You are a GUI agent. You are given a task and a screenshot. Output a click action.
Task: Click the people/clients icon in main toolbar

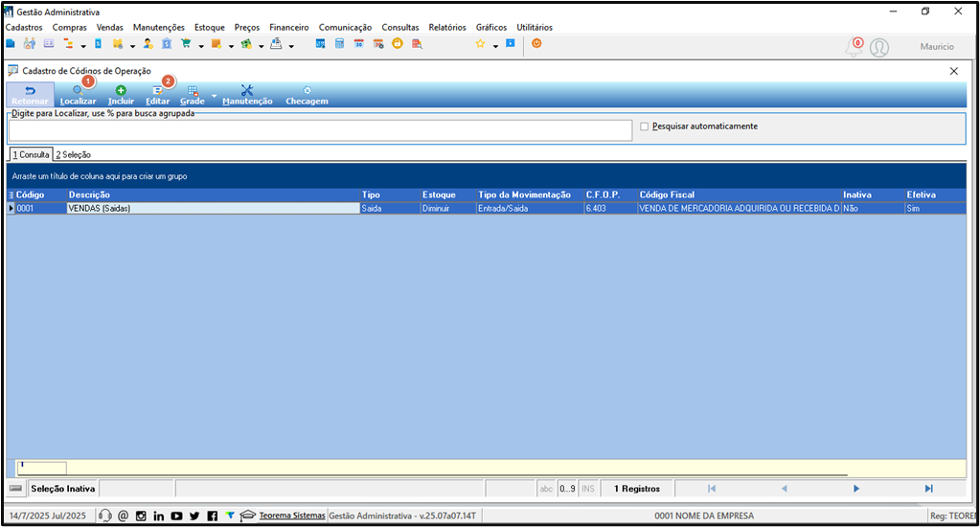coord(30,43)
